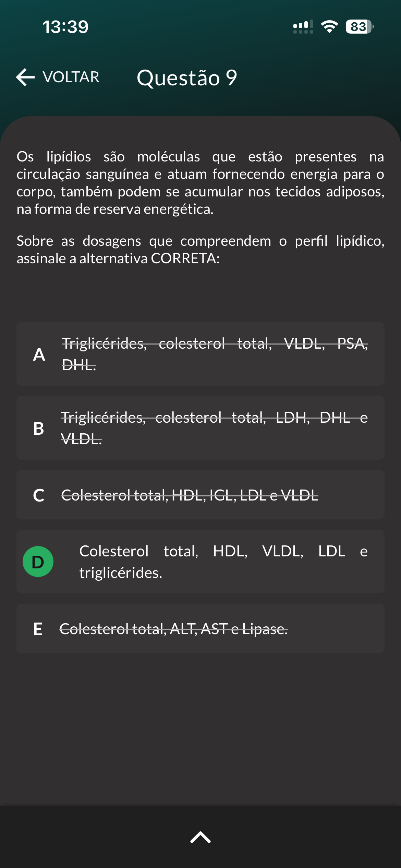Select answer letter B
Image resolution: width=401 pixels, height=868 pixels.
tap(39, 428)
